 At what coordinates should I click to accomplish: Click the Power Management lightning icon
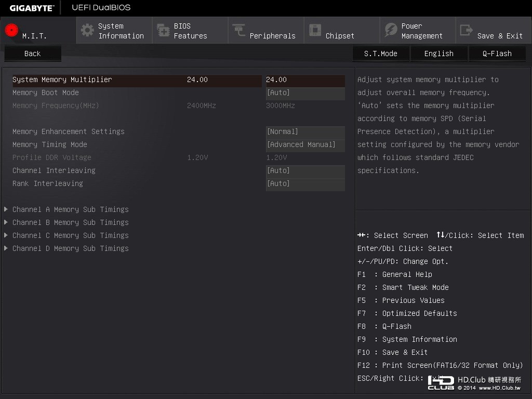point(391,30)
